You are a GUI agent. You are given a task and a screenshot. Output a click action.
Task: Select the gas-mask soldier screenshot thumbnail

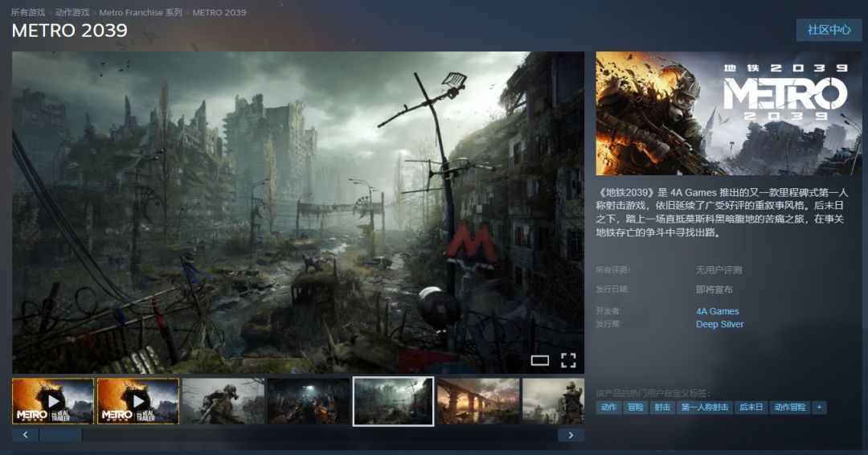click(223, 401)
